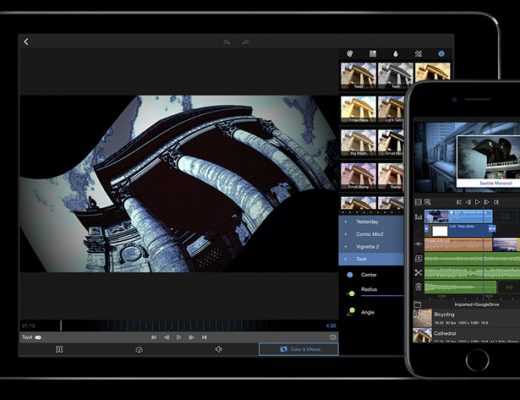The width and height of the screenshot is (520, 400).
Task: Choose the purple-tinted Small Bump effect thumbnail
Action: [358, 176]
